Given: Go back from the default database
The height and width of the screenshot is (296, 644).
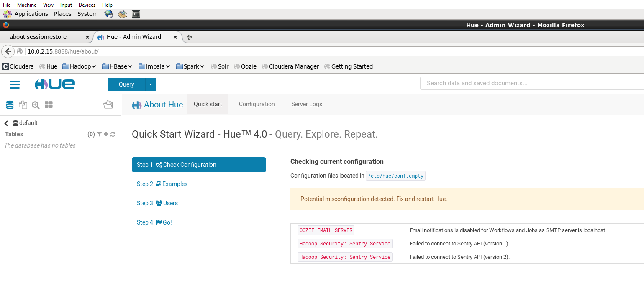Looking at the screenshot, I should [6, 123].
